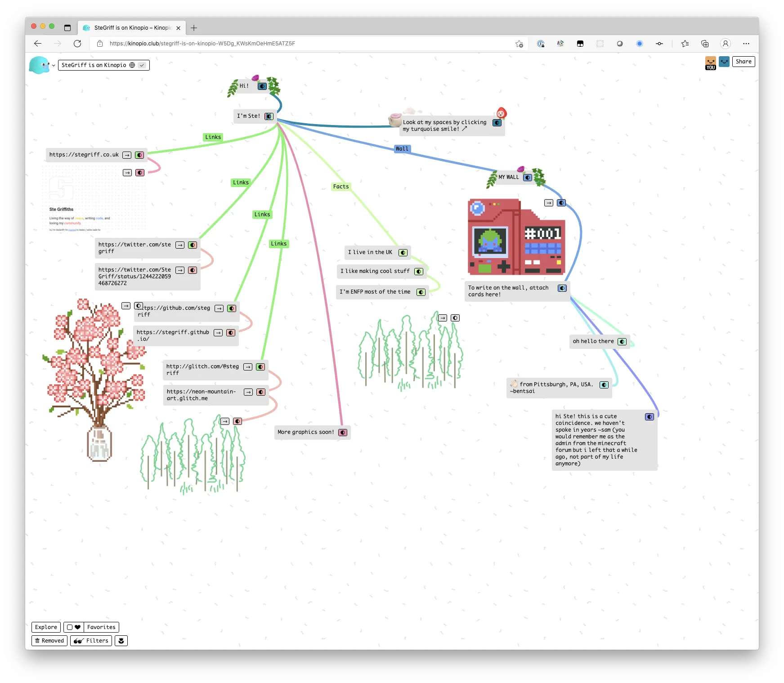The height and width of the screenshot is (683, 784).
Task: Select the SteGriff is on Kinopio browser tab
Action: 131,28
